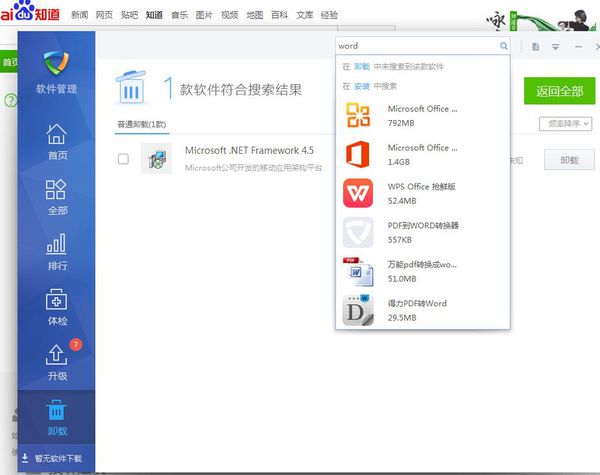This screenshot has height=475, width=600.
Task: Open the 升级 upgrade section
Action: click(x=57, y=362)
